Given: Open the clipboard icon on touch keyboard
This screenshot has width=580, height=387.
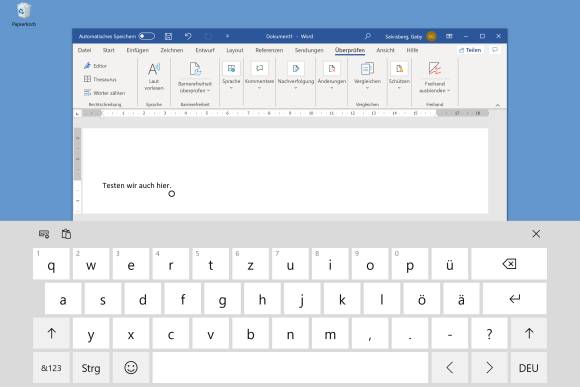Looking at the screenshot, I should 66,234.
